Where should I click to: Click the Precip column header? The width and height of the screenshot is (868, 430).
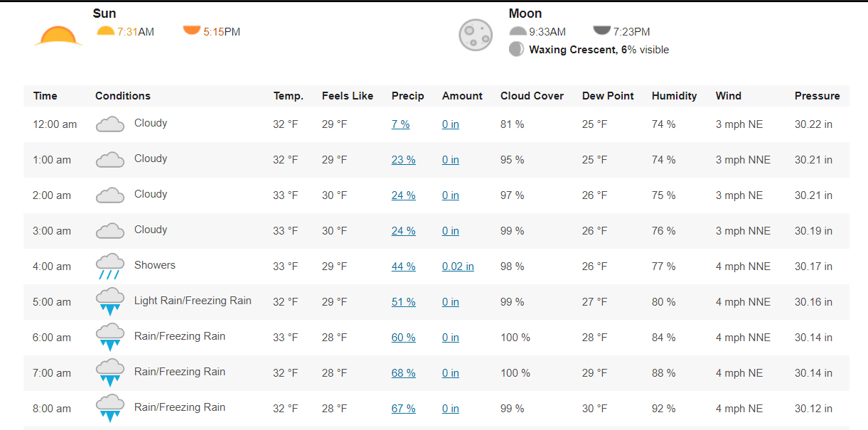coord(408,96)
